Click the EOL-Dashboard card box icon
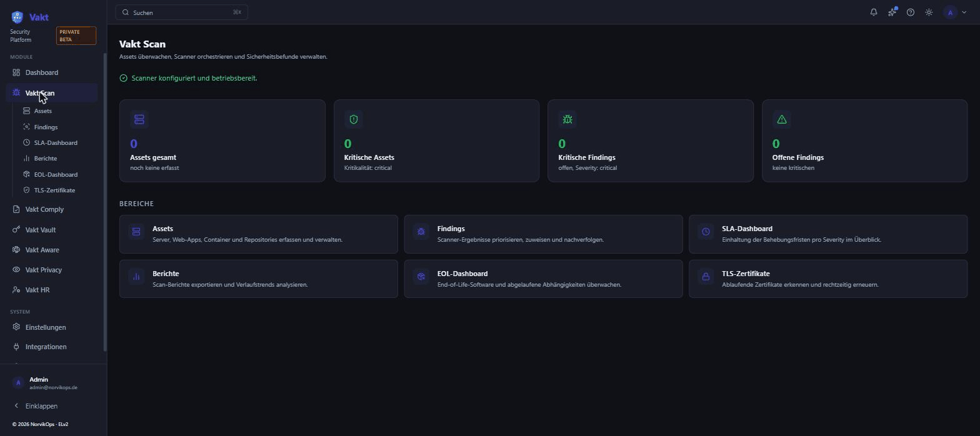Image resolution: width=980 pixels, height=436 pixels. (421, 277)
